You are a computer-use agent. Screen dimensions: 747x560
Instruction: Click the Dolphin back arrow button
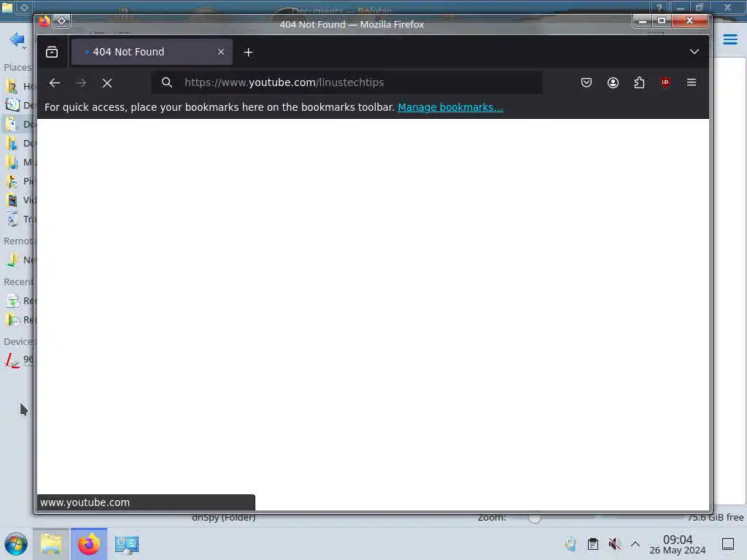(17, 39)
